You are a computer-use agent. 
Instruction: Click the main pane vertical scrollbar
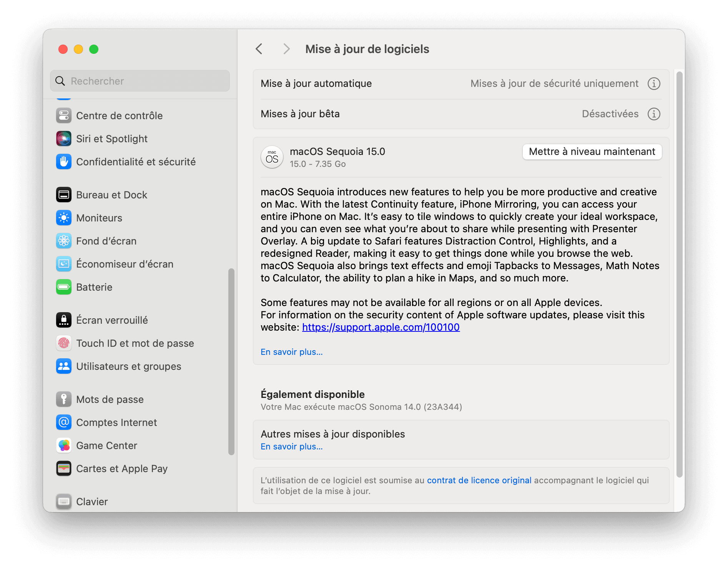(x=680, y=275)
